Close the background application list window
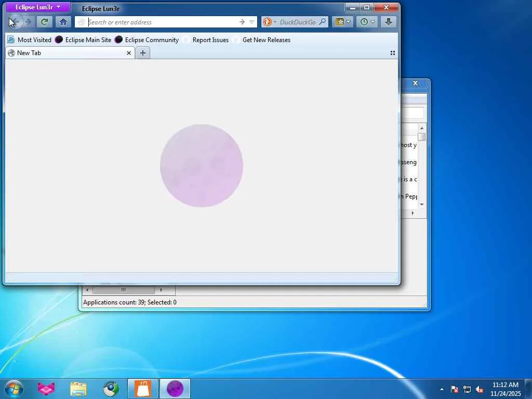 point(415,83)
